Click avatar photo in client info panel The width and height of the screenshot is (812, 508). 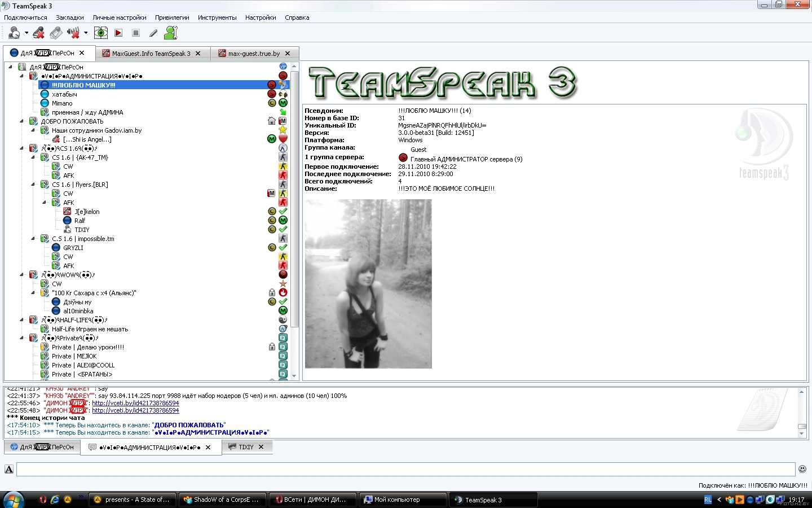[368, 283]
